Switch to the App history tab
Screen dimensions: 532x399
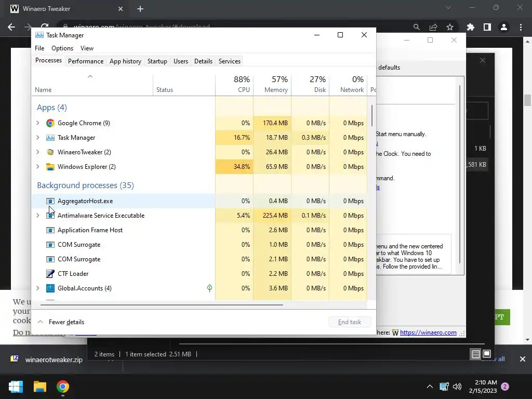tap(125, 61)
